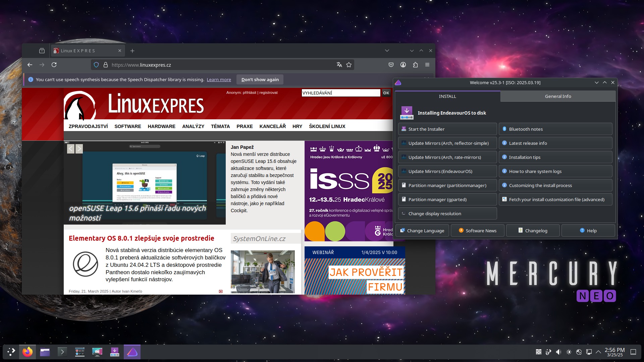Open Installation tips

click(555, 157)
